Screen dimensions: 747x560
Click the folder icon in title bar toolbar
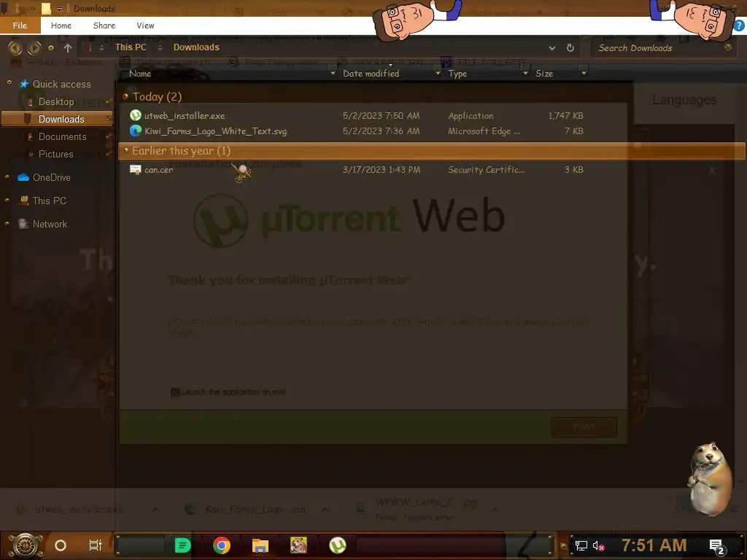(46, 9)
